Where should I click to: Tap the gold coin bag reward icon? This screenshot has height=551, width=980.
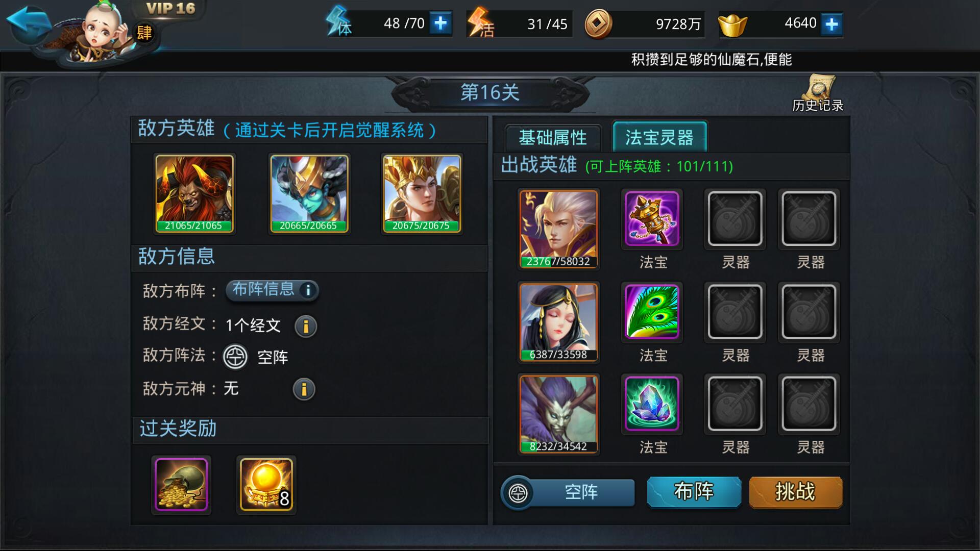[x=181, y=485]
